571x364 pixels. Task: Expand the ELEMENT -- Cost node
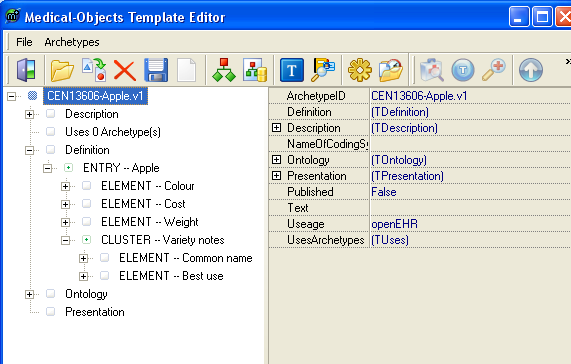pos(66,204)
